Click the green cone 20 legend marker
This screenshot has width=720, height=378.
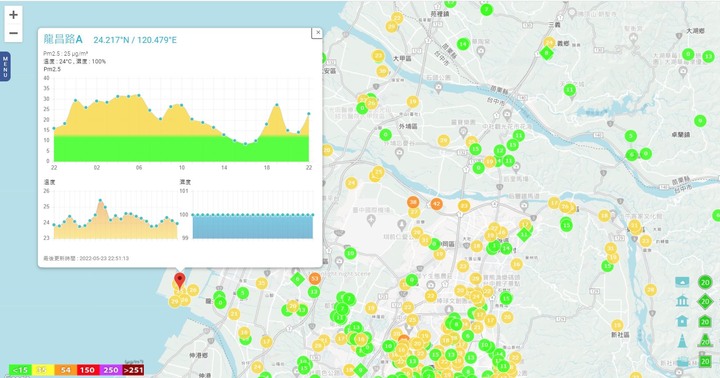point(705,341)
